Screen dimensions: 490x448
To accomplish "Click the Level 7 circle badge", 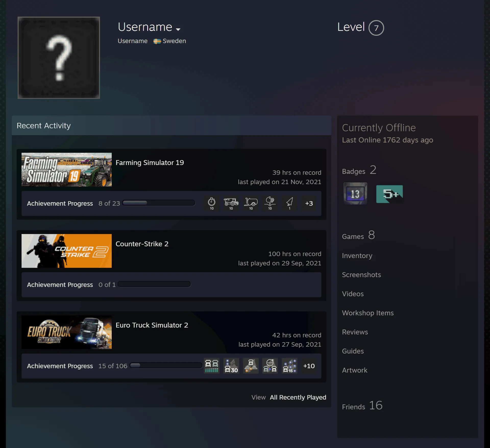I will coord(376,28).
